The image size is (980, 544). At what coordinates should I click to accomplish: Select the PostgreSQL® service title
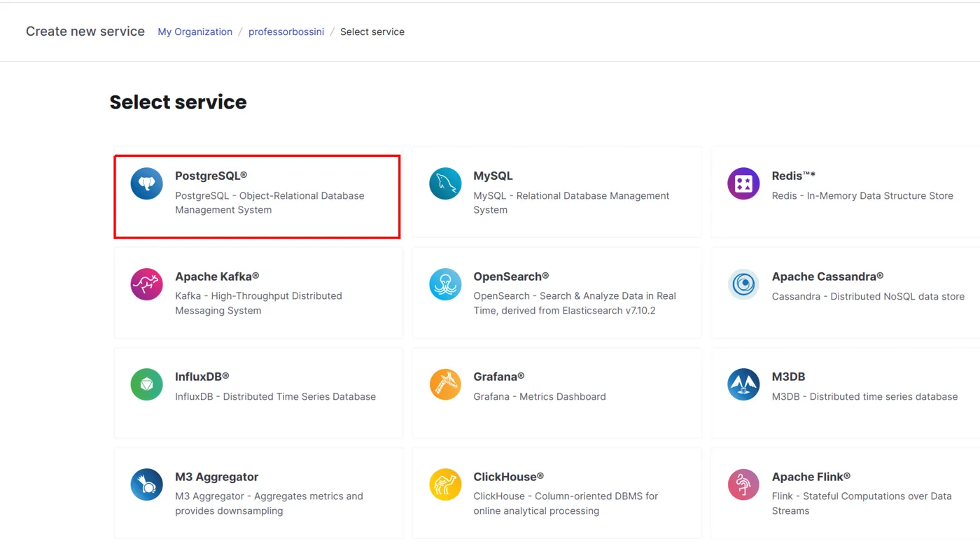point(211,176)
